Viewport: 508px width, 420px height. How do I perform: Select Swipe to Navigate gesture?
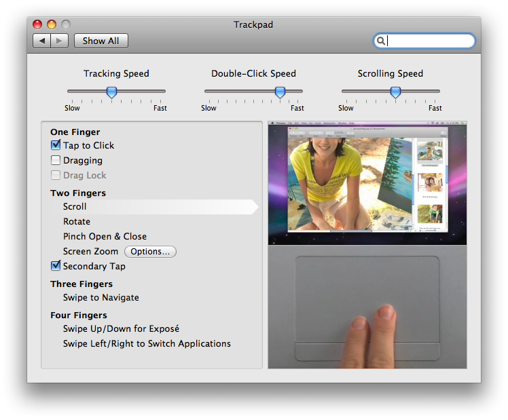(x=101, y=297)
